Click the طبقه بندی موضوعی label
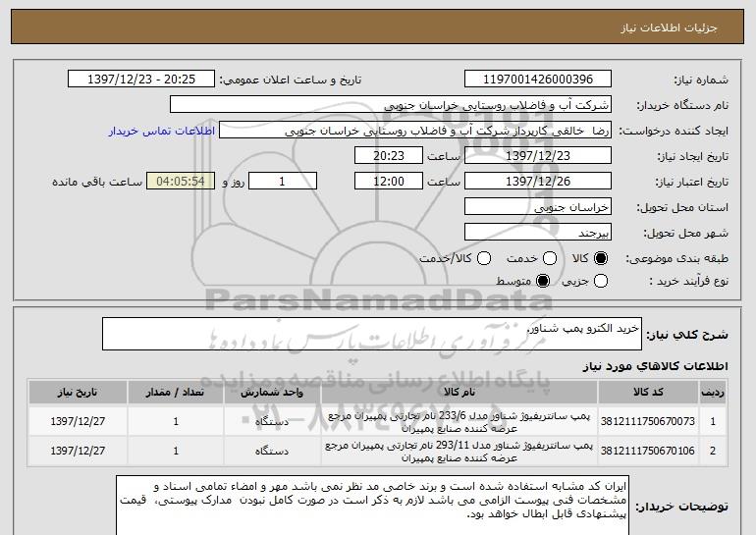 pos(676,259)
